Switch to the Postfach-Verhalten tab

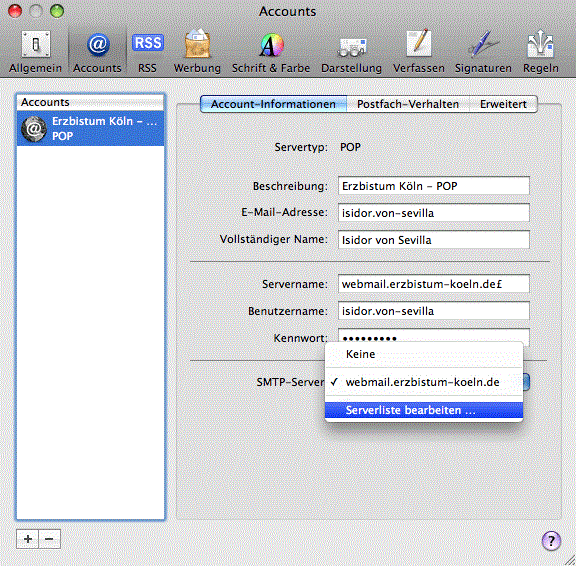tap(408, 104)
